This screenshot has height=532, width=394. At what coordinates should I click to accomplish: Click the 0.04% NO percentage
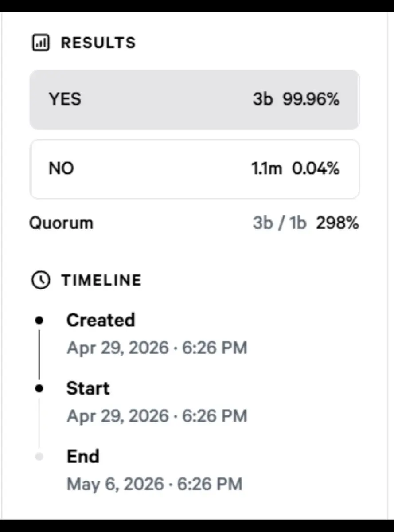tap(316, 169)
